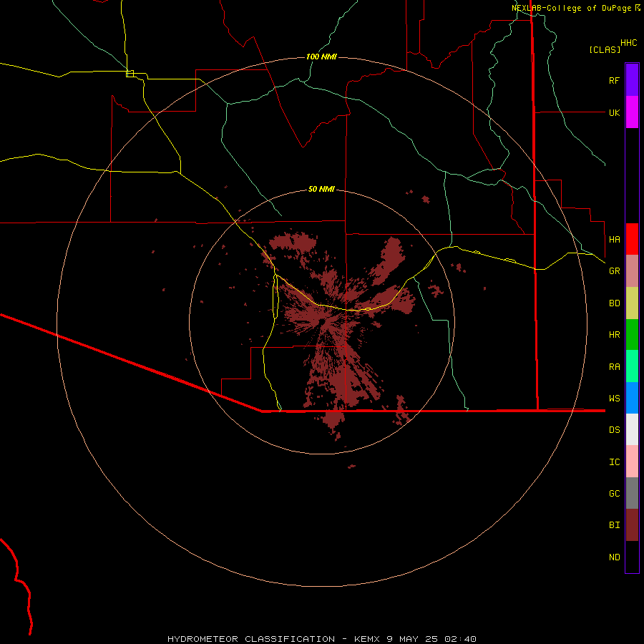Click the HA red legend swatch
This screenshot has height=644, width=644.
click(x=632, y=239)
